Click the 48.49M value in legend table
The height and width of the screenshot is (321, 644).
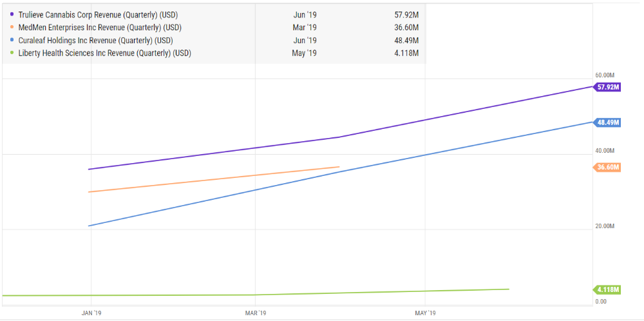click(x=406, y=40)
